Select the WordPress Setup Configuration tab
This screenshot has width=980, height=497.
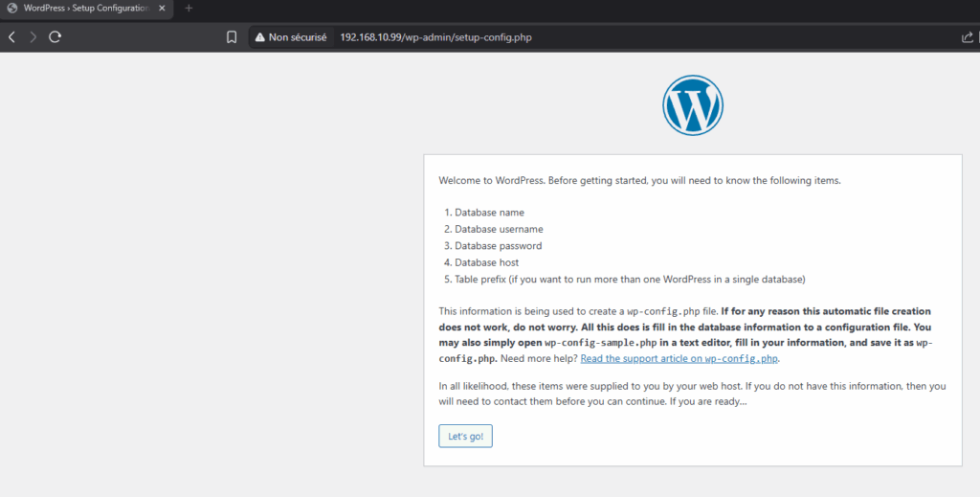pyautogui.click(x=86, y=9)
